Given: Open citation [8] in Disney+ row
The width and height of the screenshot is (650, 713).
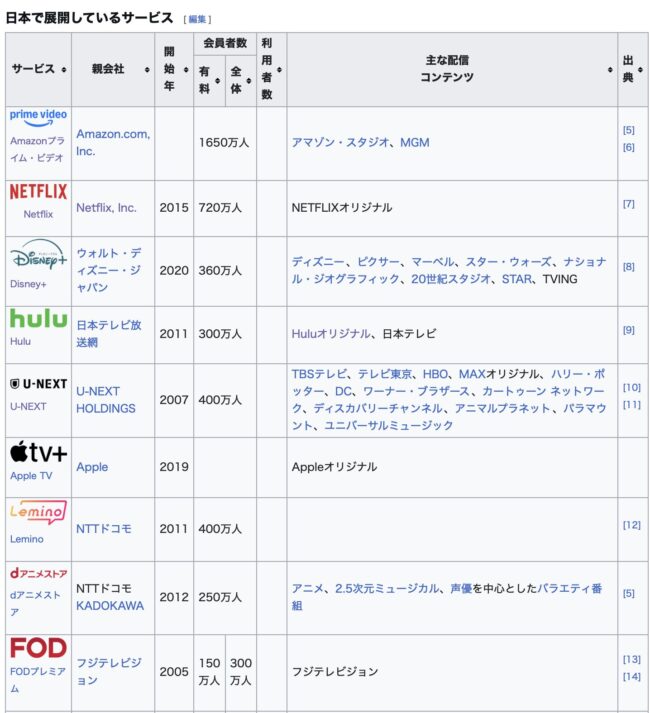Looking at the screenshot, I should 629,267.
